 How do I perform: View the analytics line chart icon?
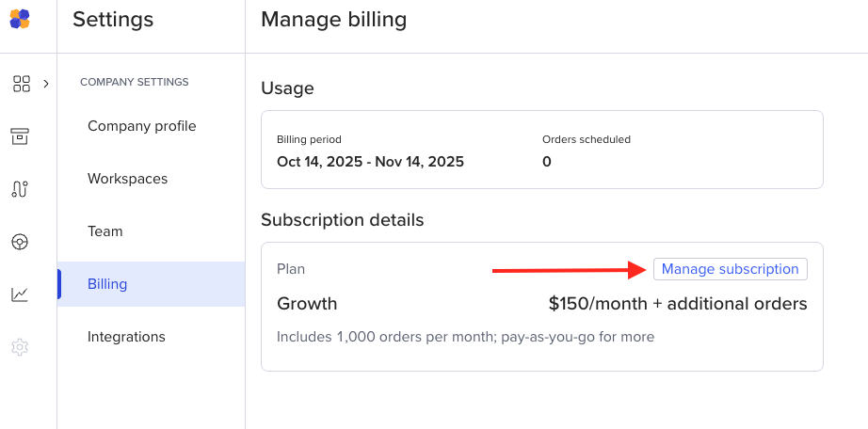click(20, 294)
